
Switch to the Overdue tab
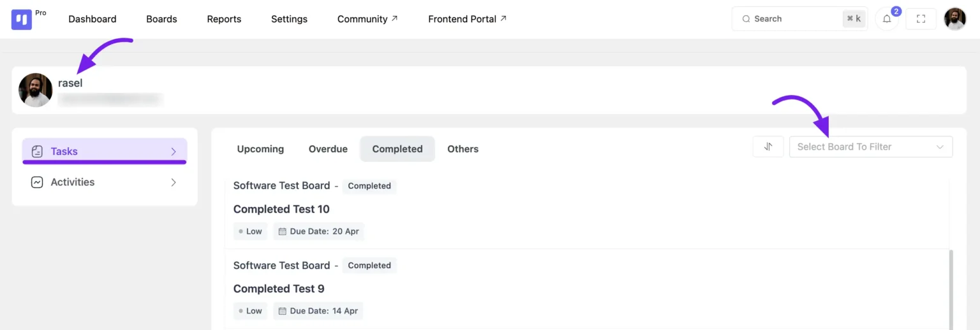tap(328, 149)
